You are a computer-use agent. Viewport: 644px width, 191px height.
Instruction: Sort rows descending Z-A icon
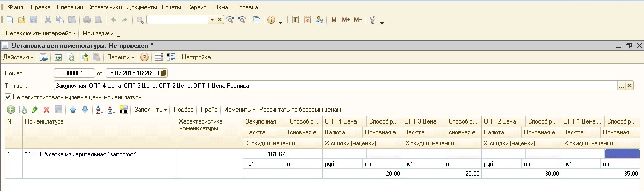pyautogui.click(x=111, y=110)
